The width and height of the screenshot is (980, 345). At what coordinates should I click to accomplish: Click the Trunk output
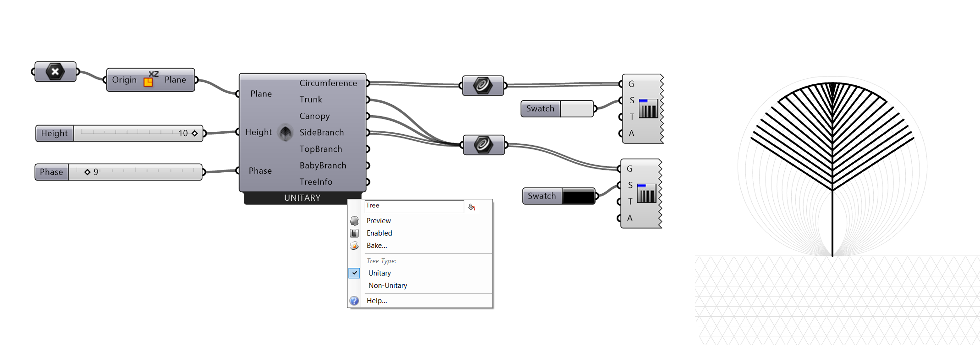point(311,100)
